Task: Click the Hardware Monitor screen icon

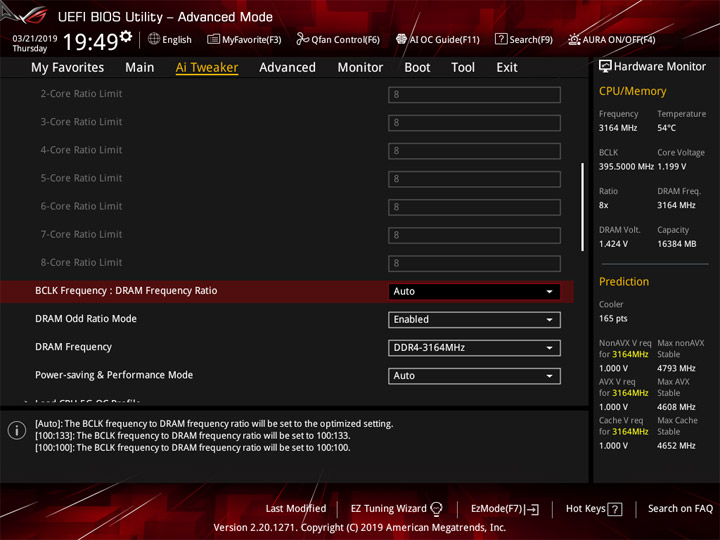Action: point(605,66)
